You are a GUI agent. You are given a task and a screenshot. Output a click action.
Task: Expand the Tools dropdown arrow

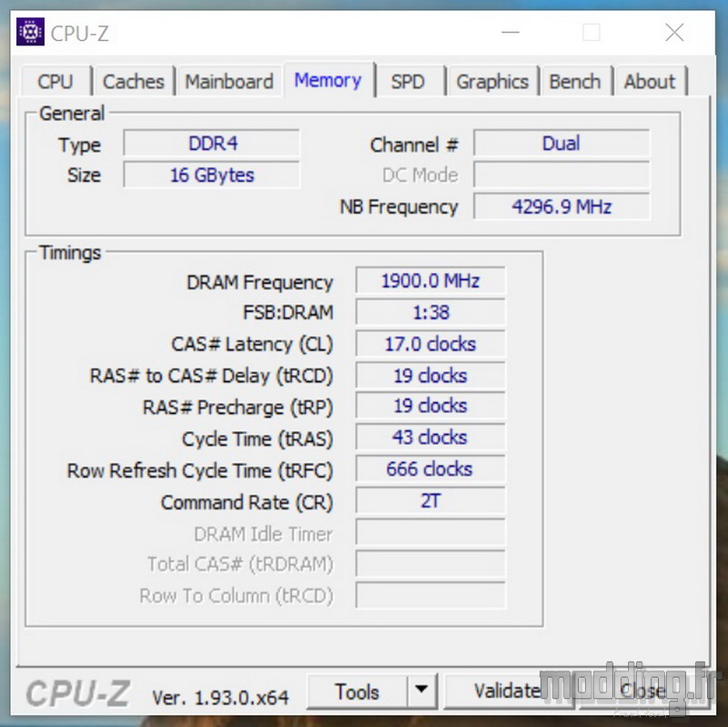(421, 690)
